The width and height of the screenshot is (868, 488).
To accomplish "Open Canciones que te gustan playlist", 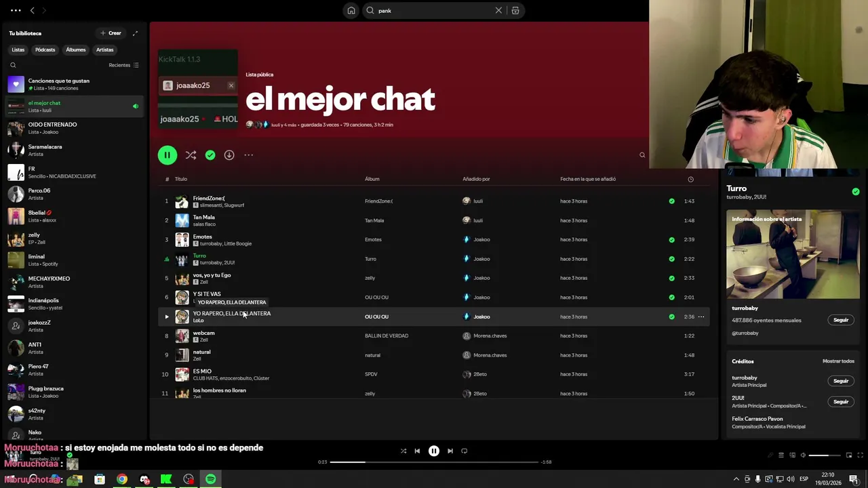I will tap(75, 84).
